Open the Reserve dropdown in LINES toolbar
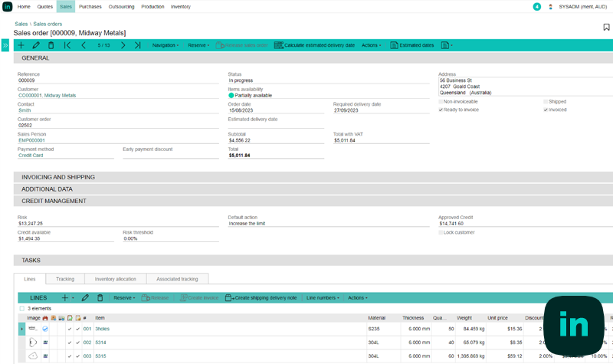 coord(124,298)
